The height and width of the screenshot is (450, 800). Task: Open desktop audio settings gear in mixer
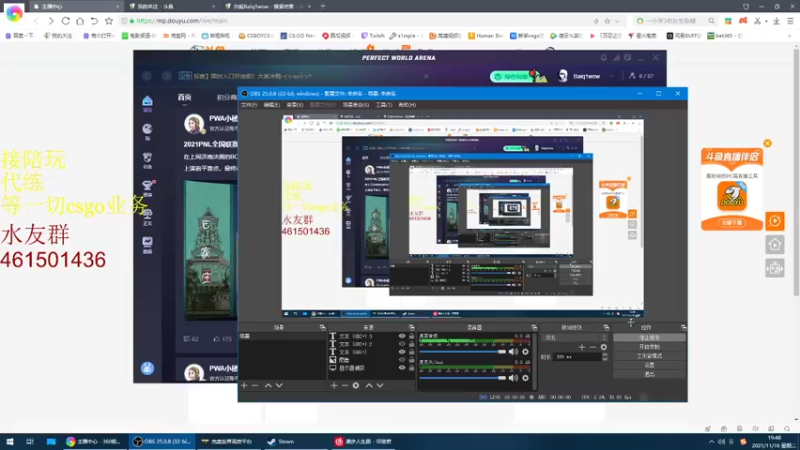tap(525, 352)
